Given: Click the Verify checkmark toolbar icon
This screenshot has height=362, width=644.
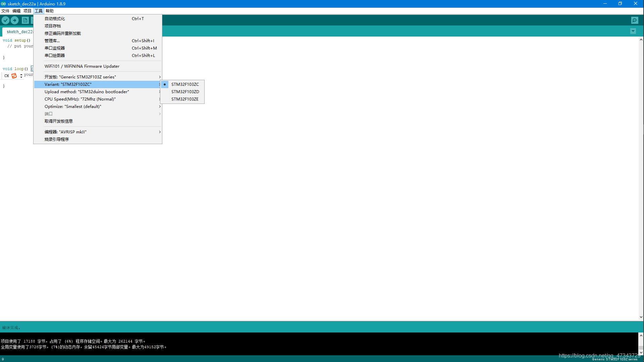Looking at the screenshot, I should [x=5, y=20].
